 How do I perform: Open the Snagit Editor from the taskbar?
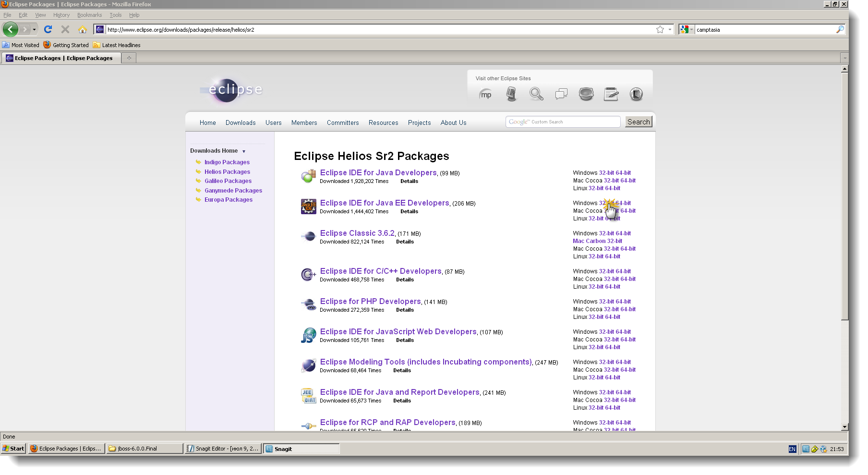click(223, 449)
